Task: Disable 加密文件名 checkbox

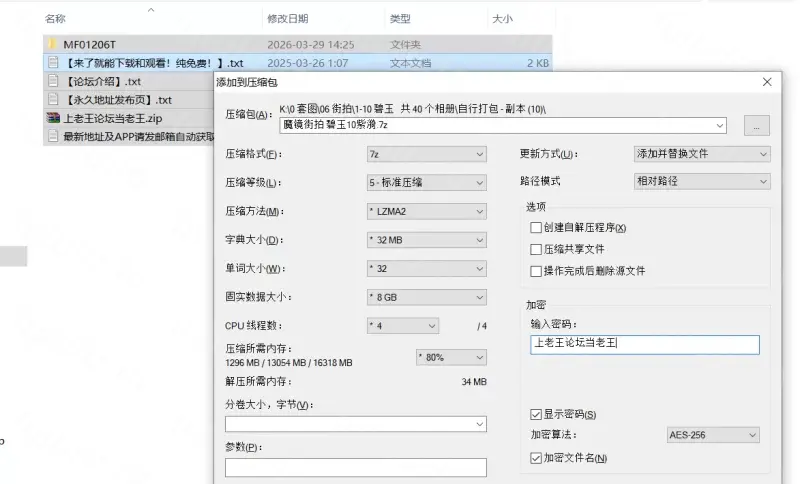Action: (x=536, y=458)
